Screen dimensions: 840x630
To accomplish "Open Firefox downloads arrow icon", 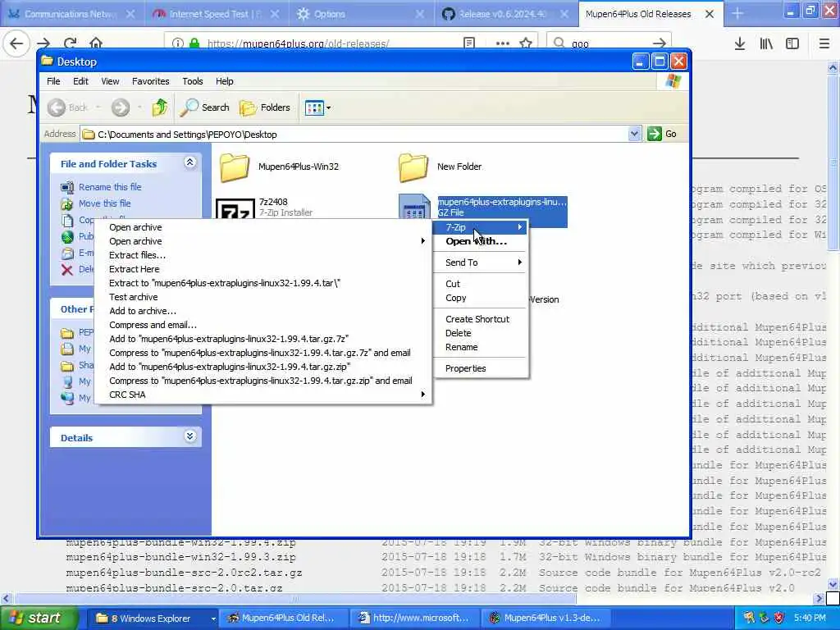I will tap(740, 43).
